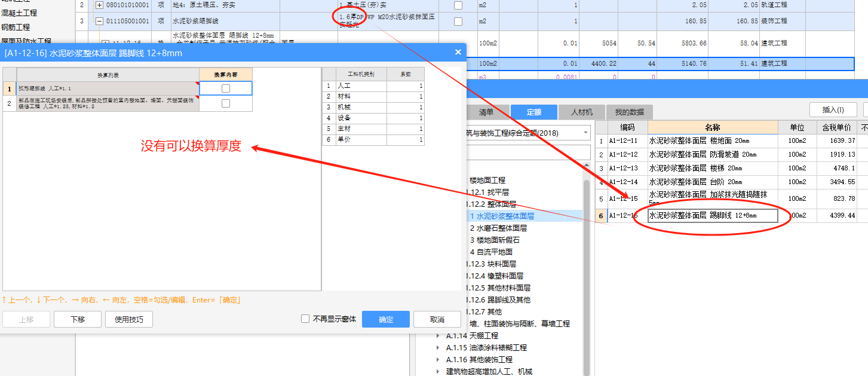Select tree item 12.5 其他材料面层
Viewport: 868px width, 376px height.
pyautogui.click(x=498, y=288)
